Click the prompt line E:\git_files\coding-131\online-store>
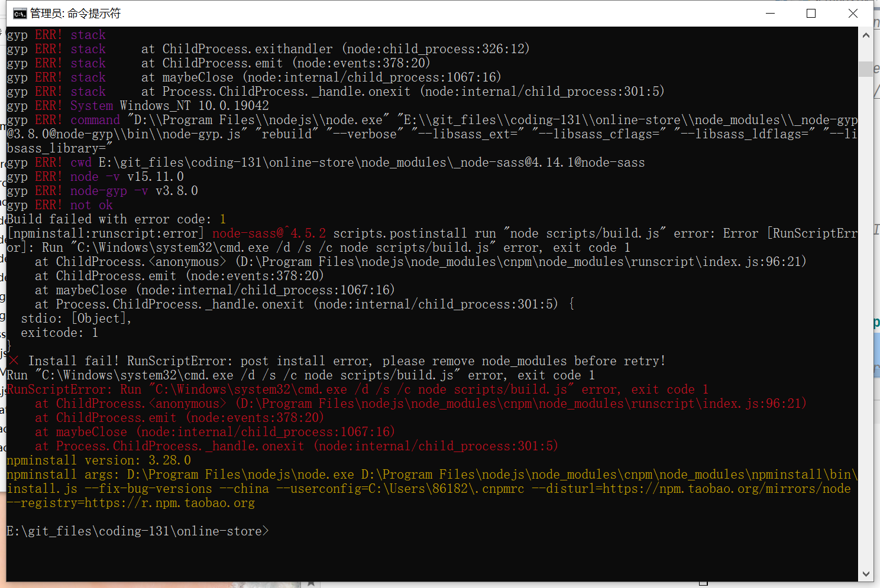This screenshot has width=880, height=588. [138, 531]
